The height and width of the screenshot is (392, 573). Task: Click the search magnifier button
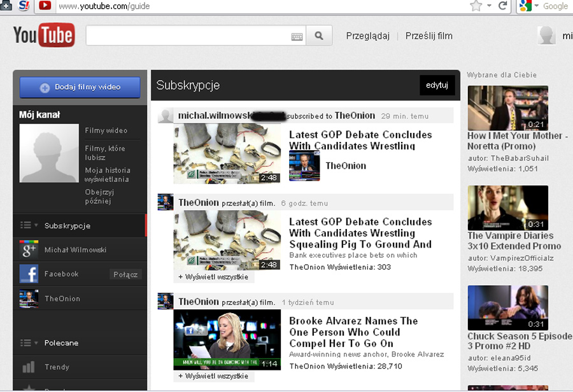tap(319, 36)
